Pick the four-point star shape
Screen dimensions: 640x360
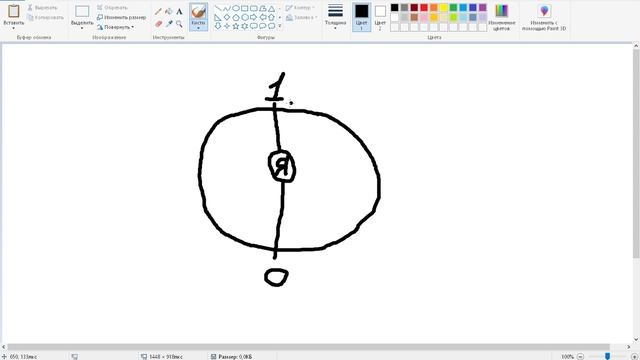[x=227, y=26]
